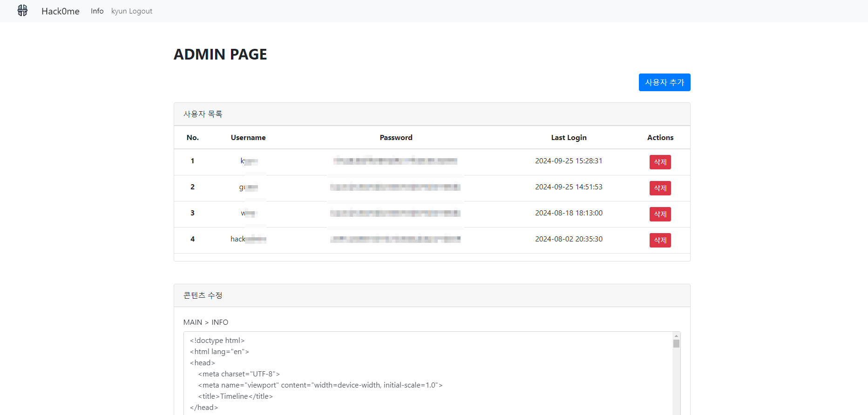Open the HackOme brand home link
The width and height of the screenshot is (868, 415).
tap(60, 11)
